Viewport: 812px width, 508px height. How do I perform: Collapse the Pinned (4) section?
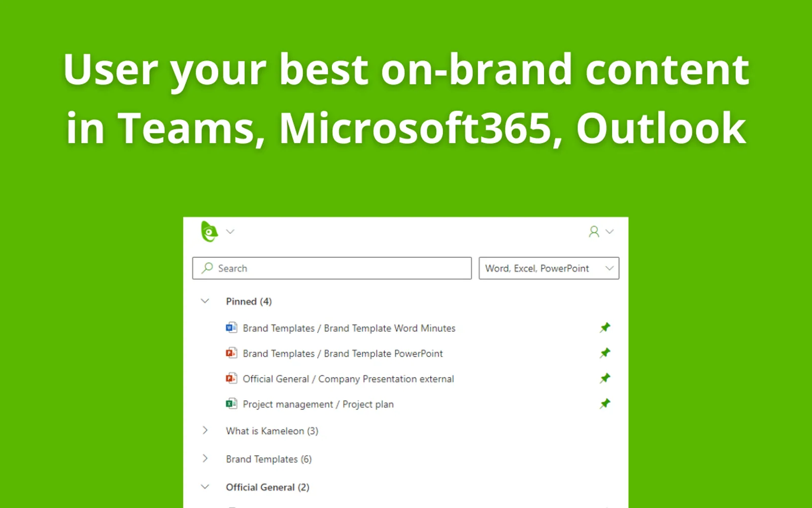[205, 301]
